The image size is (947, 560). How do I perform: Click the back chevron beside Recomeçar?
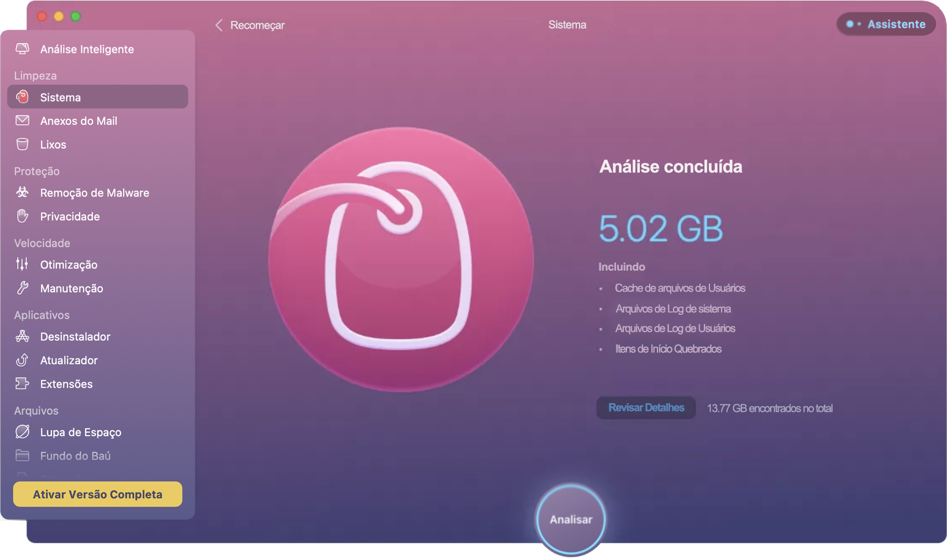pyautogui.click(x=219, y=25)
